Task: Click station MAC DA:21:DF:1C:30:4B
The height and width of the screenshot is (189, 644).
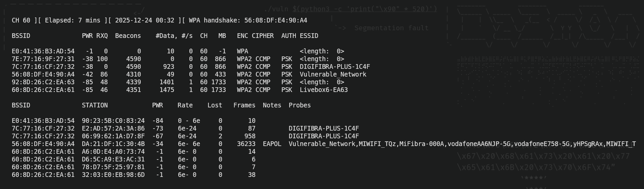Action: coord(113,144)
